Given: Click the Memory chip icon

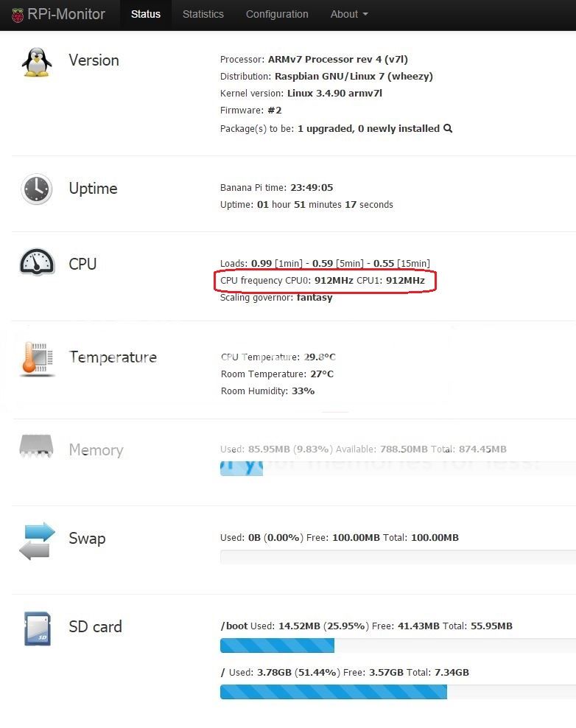Looking at the screenshot, I should pyautogui.click(x=36, y=447).
